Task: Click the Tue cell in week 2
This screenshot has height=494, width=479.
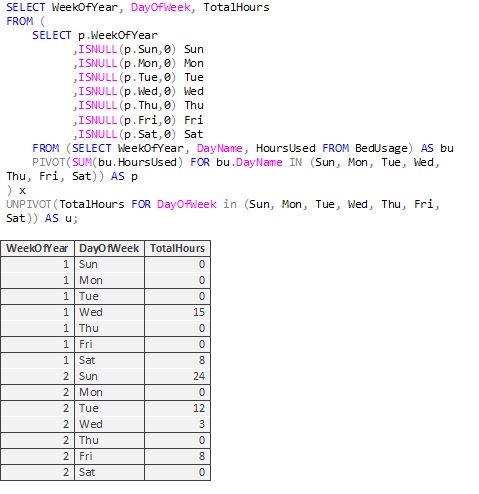Action: [x=109, y=408]
